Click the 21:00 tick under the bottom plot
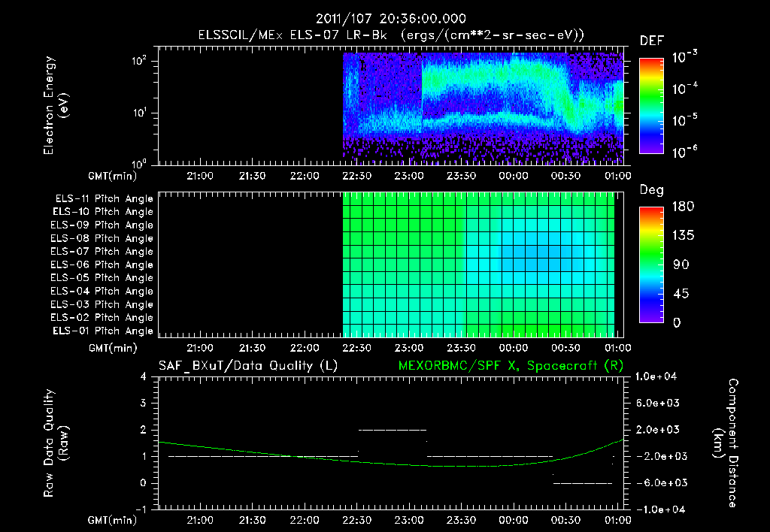The width and height of the screenshot is (770, 532). (x=200, y=520)
